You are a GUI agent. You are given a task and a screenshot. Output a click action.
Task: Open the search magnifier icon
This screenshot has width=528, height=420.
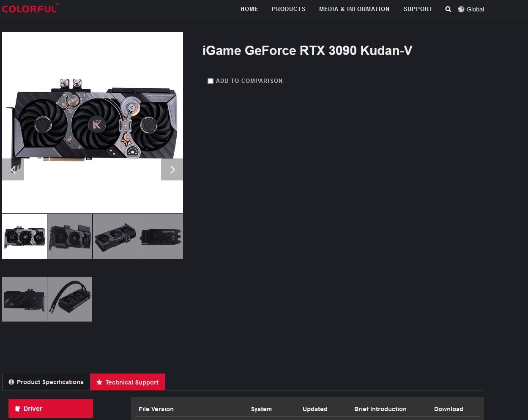tap(448, 9)
